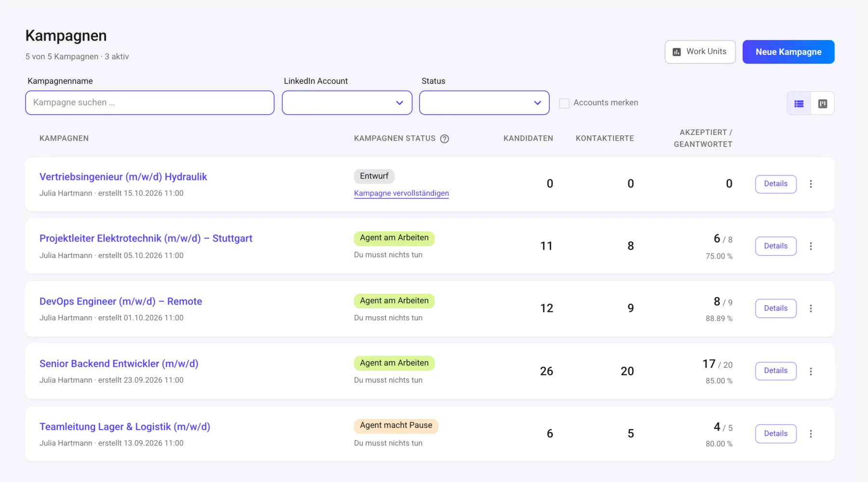Open more options for Projektleiter Elektrotechnik row
Image resolution: width=868 pixels, height=482 pixels.
pos(811,246)
